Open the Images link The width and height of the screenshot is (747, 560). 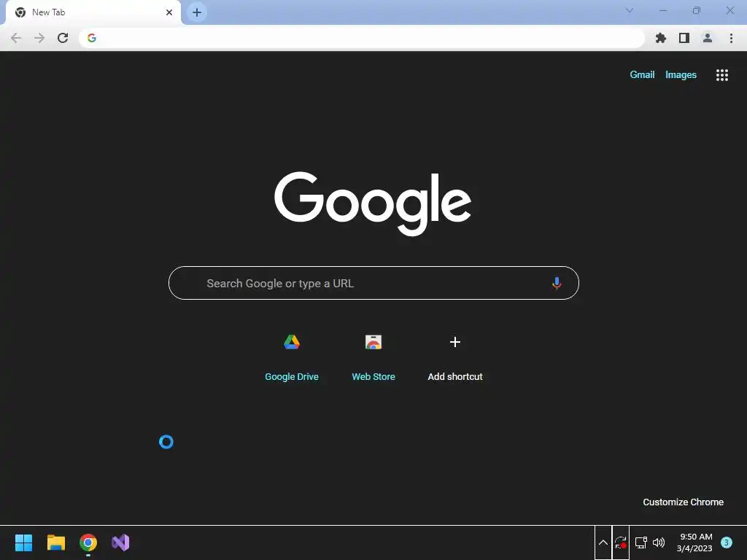click(x=681, y=75)
